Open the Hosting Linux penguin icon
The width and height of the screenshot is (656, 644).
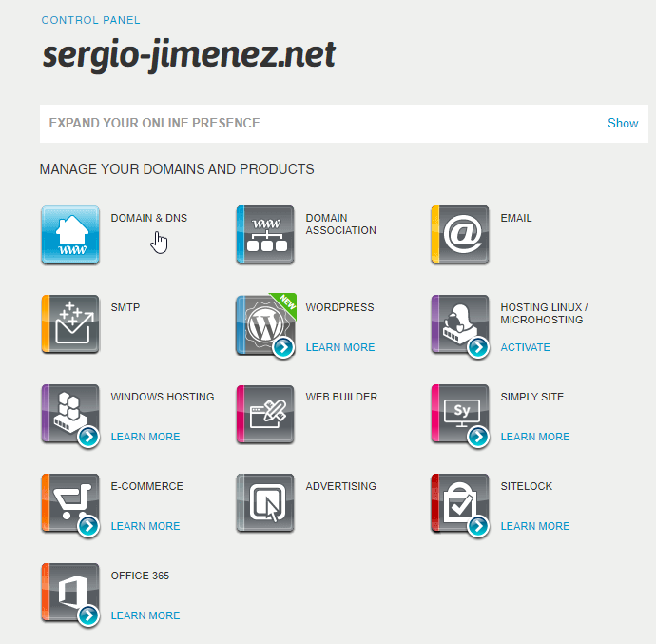click(460, 324)
